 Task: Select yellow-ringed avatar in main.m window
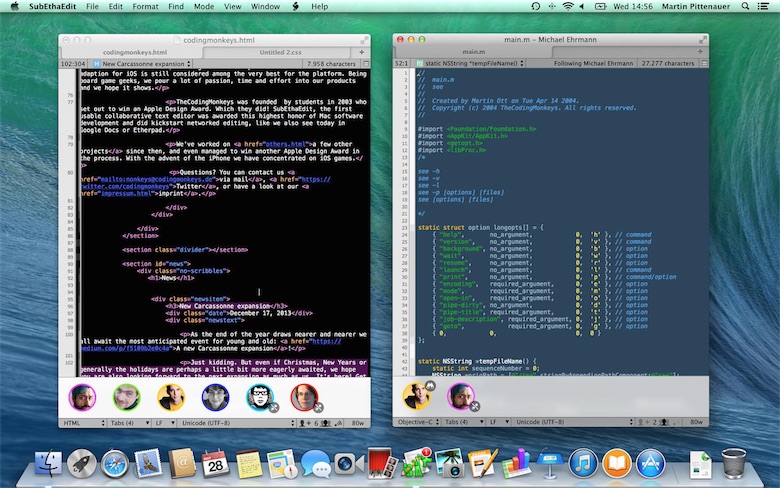coord(416,396)
